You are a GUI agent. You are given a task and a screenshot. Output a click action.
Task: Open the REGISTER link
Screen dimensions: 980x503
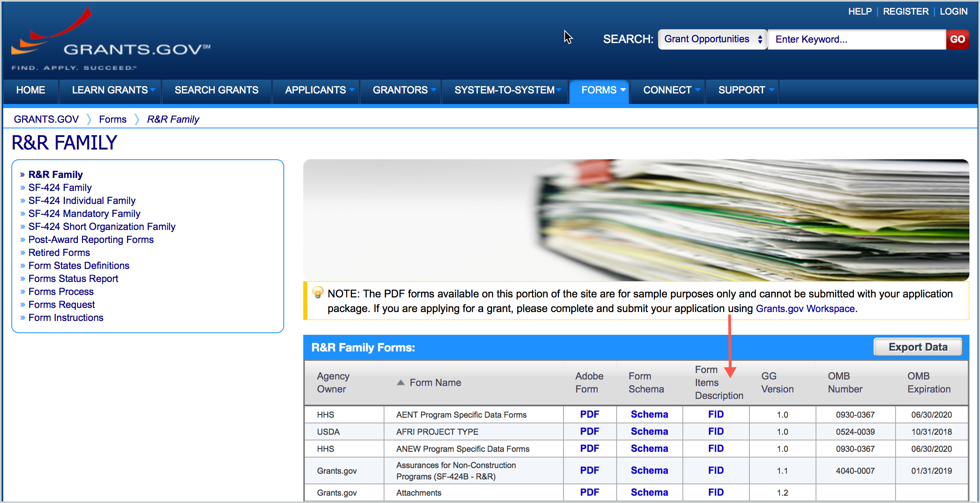[x=906, y=11]
